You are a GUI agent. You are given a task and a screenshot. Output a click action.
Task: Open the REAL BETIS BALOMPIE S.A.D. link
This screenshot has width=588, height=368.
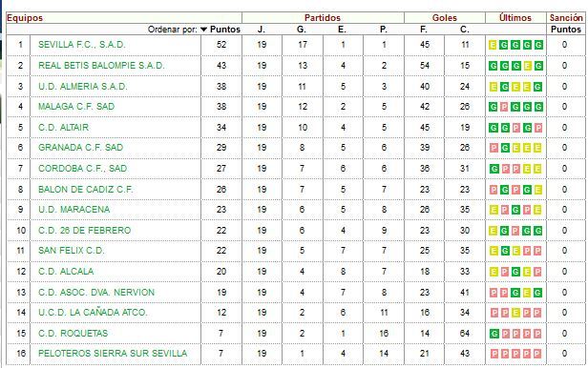(101, 66)
